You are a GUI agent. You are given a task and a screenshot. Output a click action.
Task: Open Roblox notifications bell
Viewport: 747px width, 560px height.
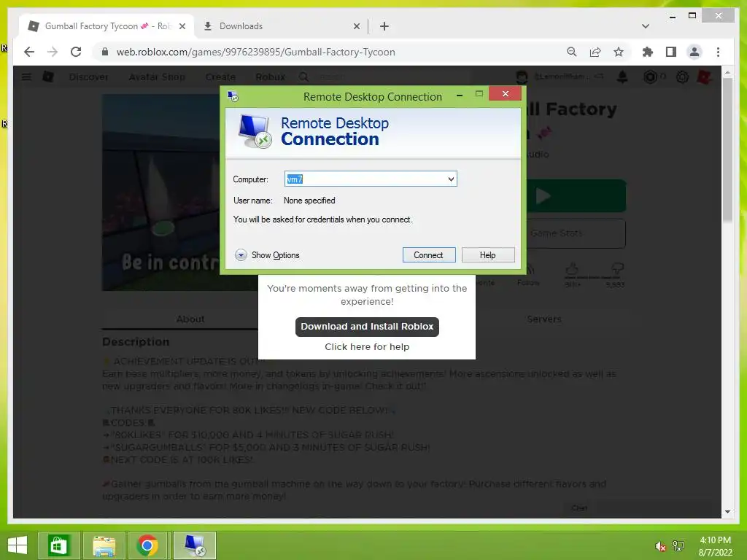[x=622, y=77]
